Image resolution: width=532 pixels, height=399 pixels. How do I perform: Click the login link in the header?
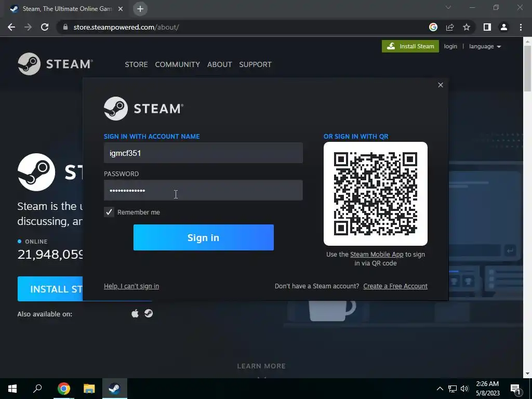click(x=450, y=46)
